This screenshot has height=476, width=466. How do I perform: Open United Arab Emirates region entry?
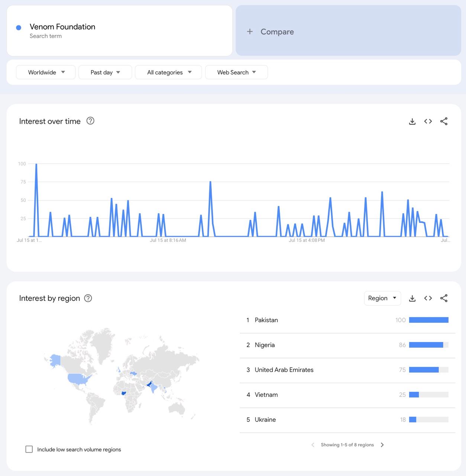tap(284, 370)
